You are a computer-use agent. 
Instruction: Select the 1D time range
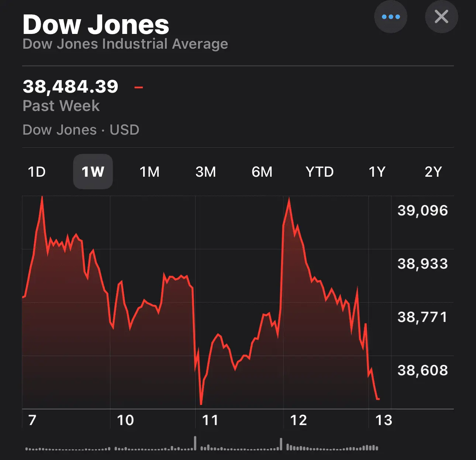(x=37, y=172)
